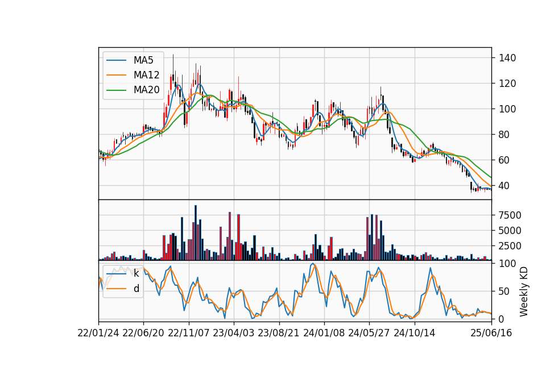
Task: Click the 60 price axis label
Action: (504, 160)
